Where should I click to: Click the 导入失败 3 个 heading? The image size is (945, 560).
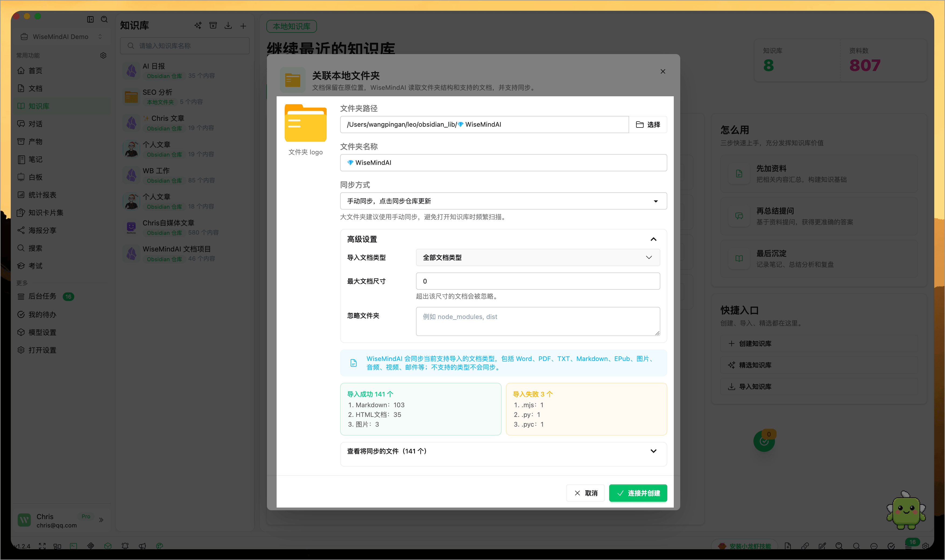[533, 394]
